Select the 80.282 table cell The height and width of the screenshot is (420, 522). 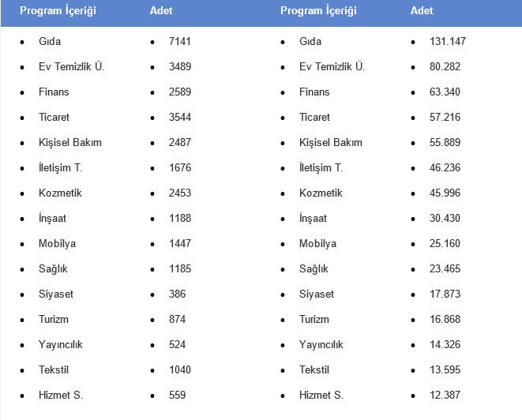445,66
